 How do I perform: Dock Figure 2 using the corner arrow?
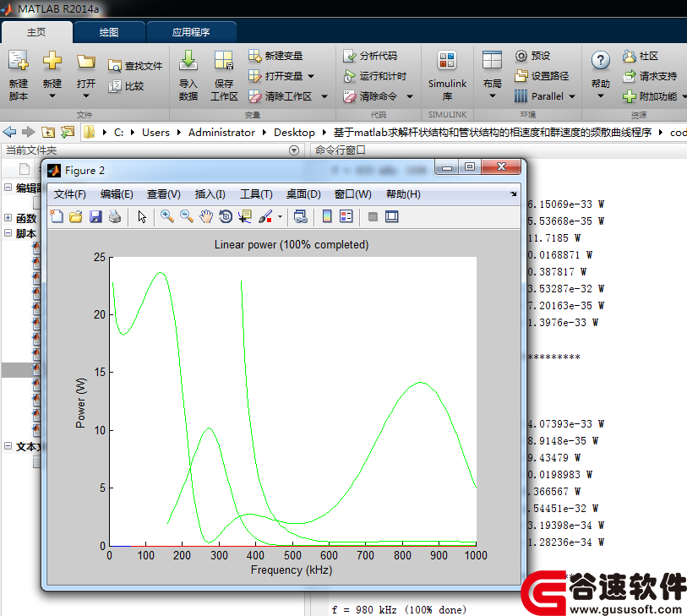coord(514,194)
